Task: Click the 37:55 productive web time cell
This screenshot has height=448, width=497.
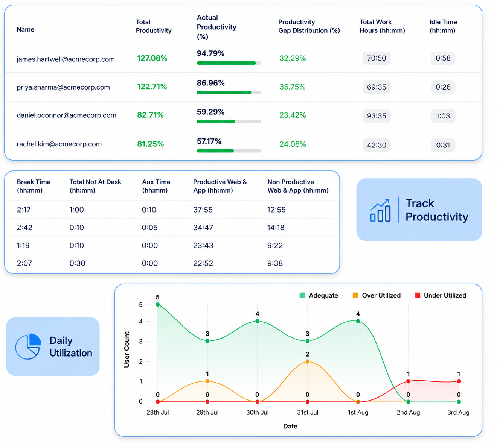Action: pos(203,210)
